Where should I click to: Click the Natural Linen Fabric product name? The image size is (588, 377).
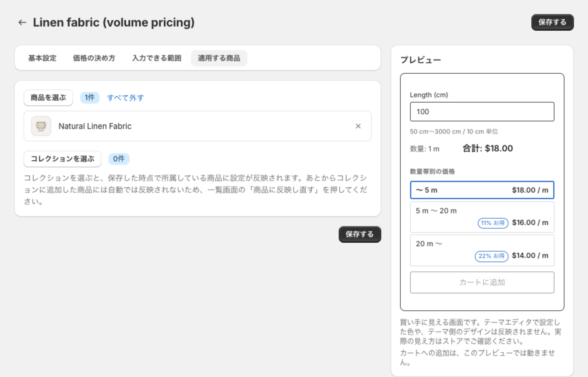pos(95,126)
